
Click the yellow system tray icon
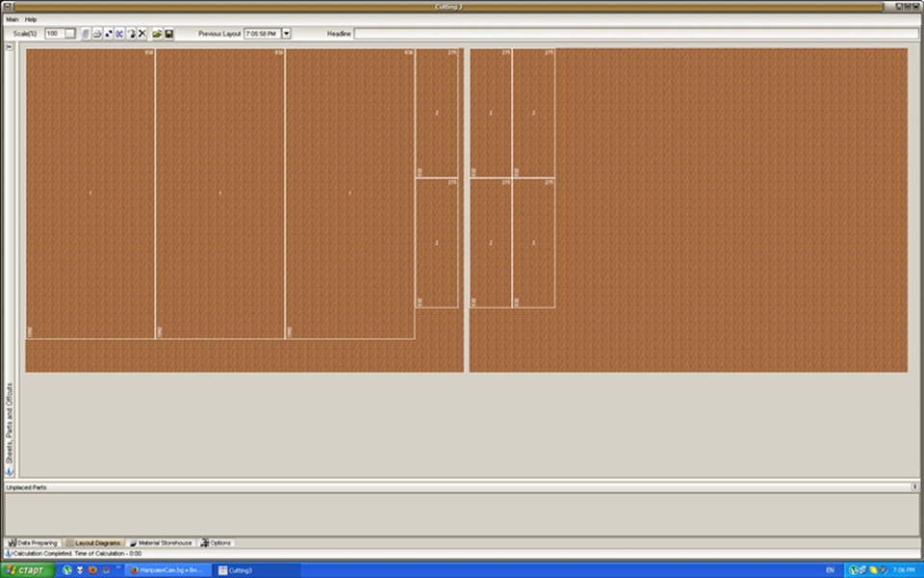(x=873, y=570)
